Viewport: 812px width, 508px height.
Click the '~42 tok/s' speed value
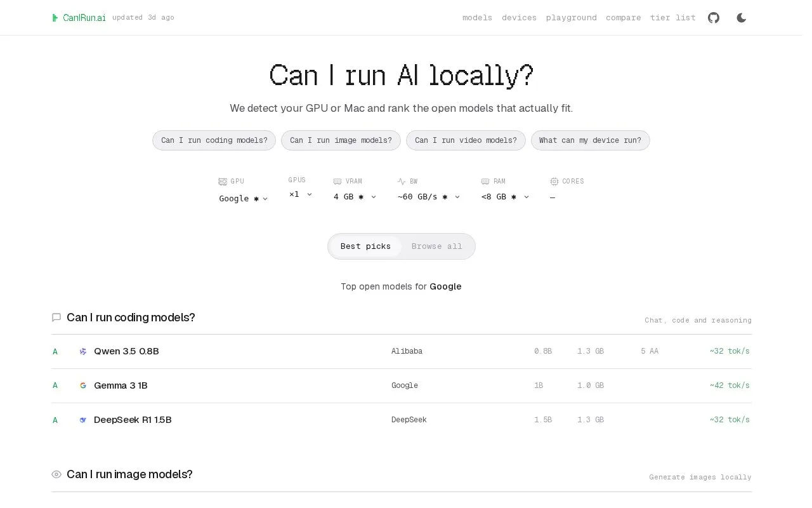[x=730, y=385]
